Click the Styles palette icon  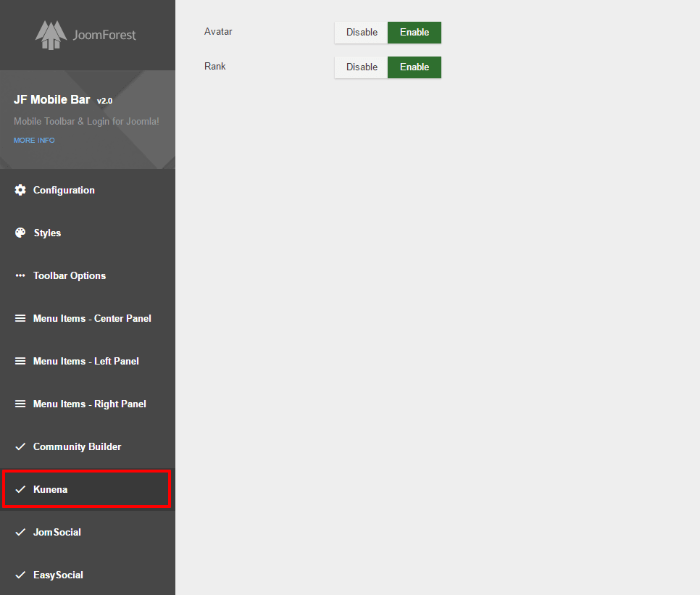tap(20, 233)
